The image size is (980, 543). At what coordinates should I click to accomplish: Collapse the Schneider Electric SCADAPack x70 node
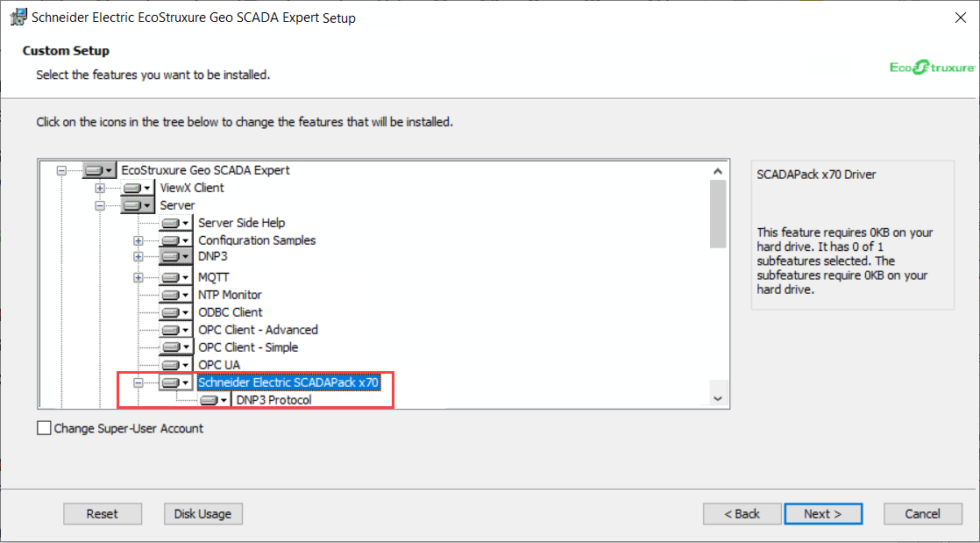138,382
